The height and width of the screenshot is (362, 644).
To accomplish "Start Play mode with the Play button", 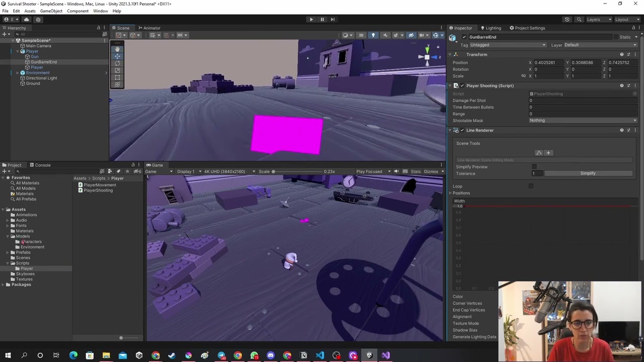I will click(x=311, y=20).
